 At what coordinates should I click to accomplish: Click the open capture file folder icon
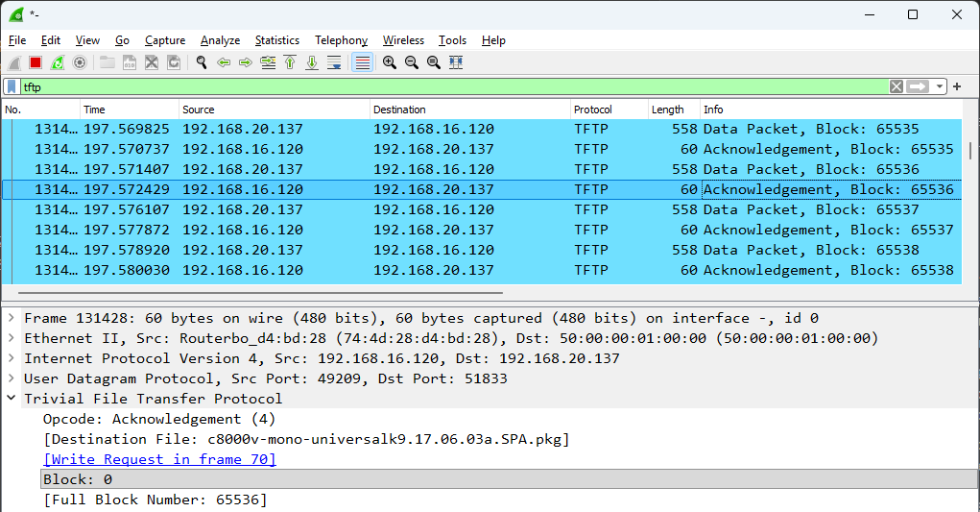(x=108, y=62)
